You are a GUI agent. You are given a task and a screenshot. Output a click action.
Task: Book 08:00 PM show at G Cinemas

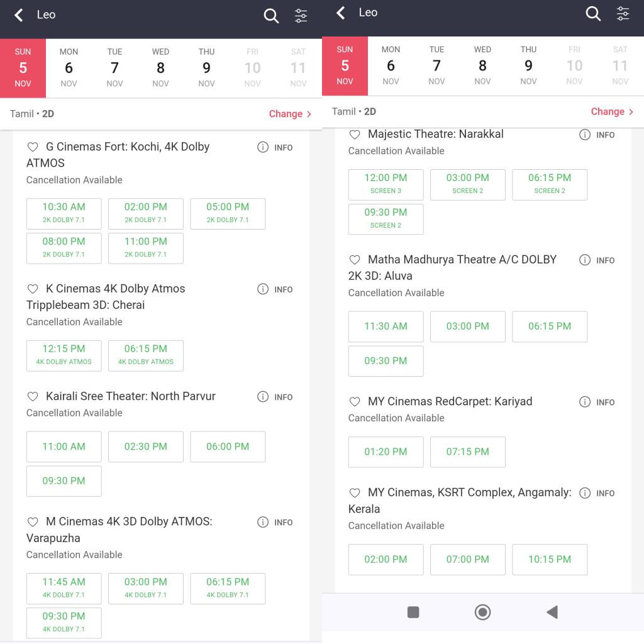point(64,248)
